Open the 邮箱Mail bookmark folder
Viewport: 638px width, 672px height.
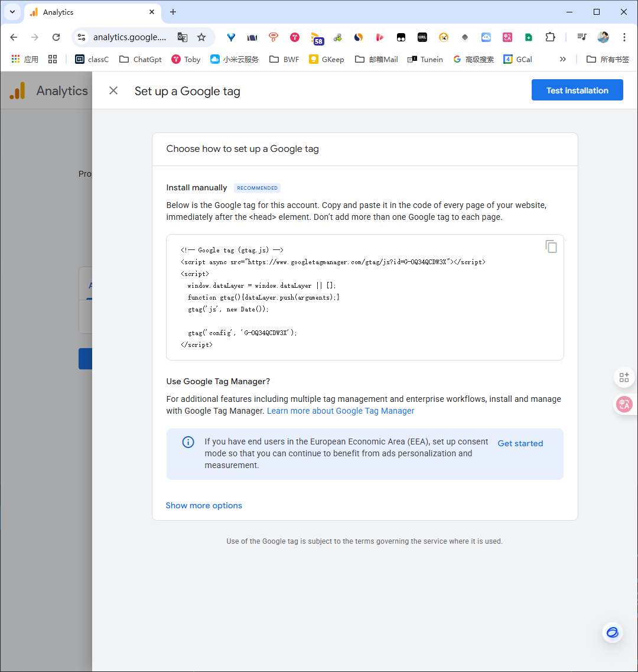tap(376, 59)
